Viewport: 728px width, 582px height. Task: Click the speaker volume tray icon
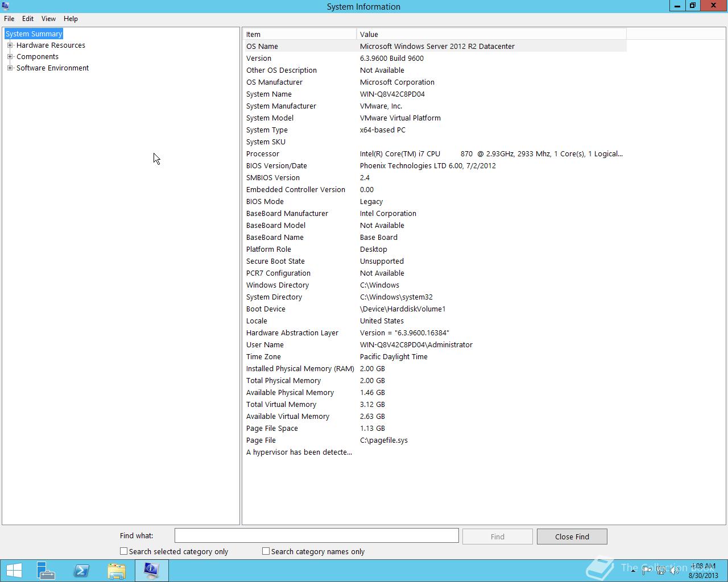(x=673, y=571)
